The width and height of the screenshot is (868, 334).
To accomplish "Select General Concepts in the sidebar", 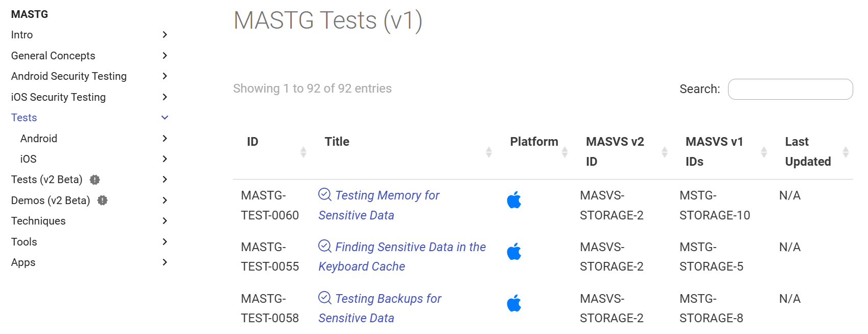I will point(53,55).
